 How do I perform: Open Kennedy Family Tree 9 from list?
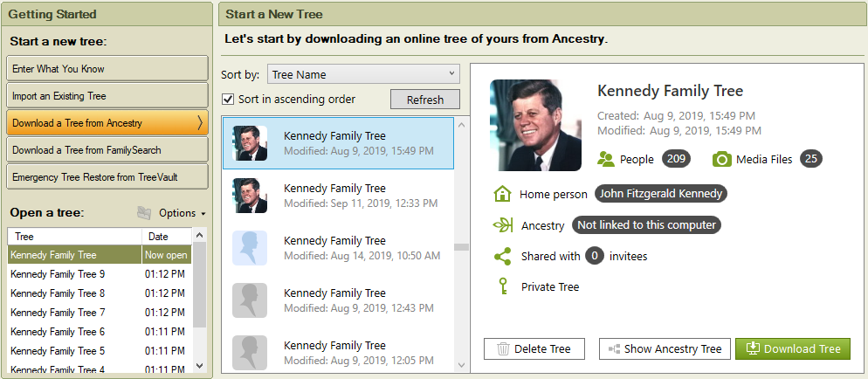click(x=58, y=274)
